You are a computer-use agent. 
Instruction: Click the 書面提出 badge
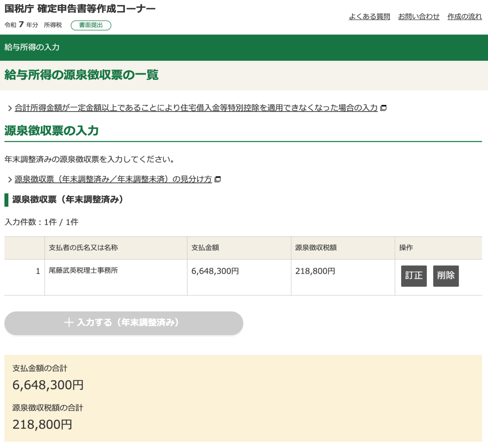[91, 25]
